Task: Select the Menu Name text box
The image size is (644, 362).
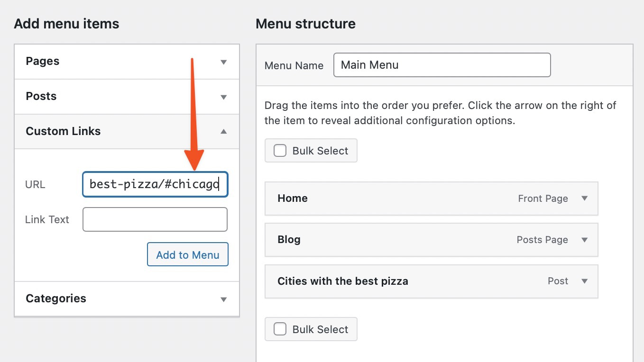Action: (442, 65)
